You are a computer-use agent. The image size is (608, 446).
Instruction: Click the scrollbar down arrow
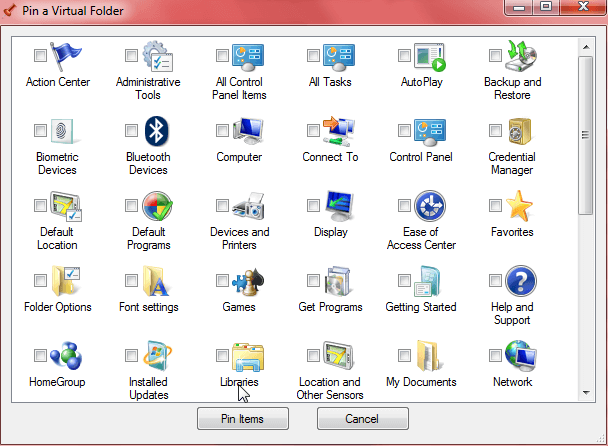[x=586, y=393]
